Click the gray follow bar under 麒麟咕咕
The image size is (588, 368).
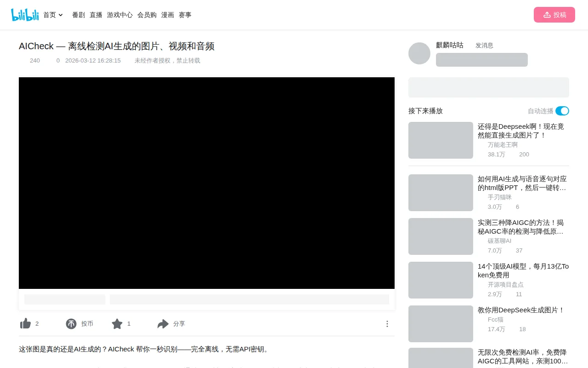click(x=482, y=60)
